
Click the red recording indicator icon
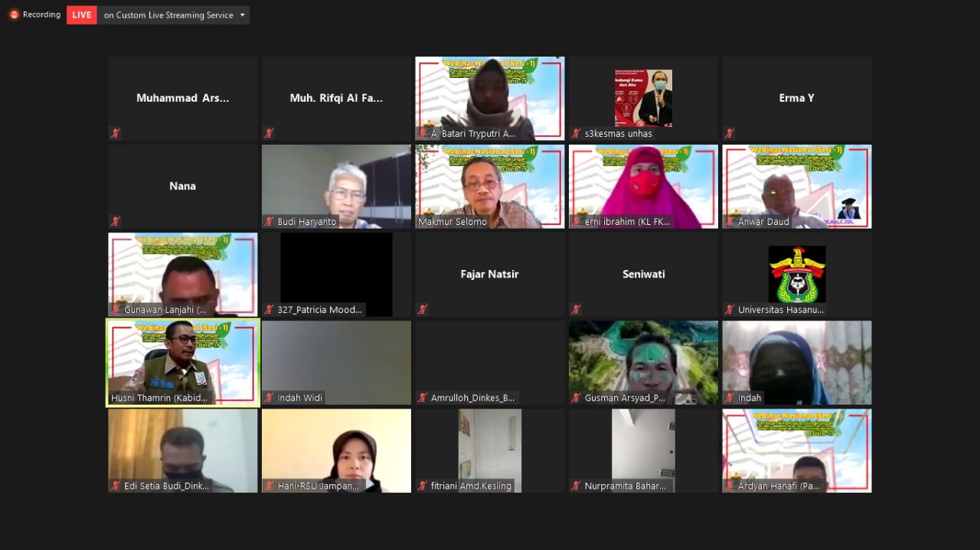click(x=14, y=15)
